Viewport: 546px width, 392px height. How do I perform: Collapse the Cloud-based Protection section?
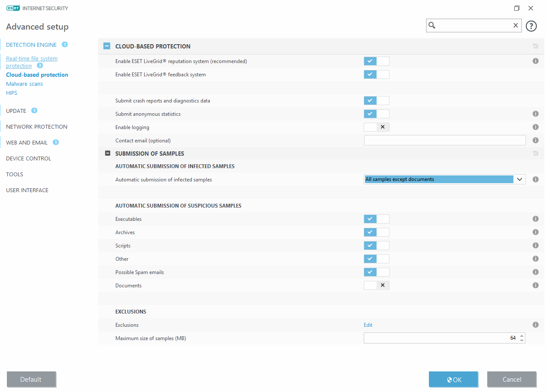pos(107,46)
